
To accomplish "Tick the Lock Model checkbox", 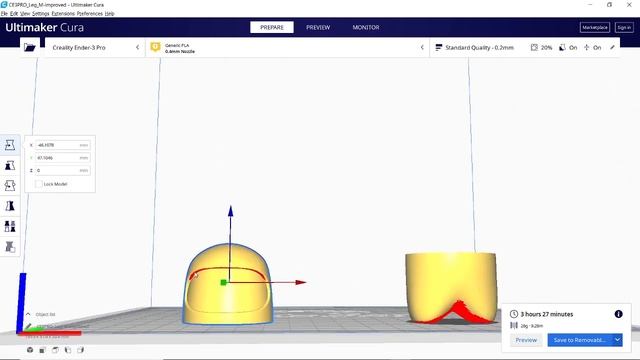I will tap(39, 184).
